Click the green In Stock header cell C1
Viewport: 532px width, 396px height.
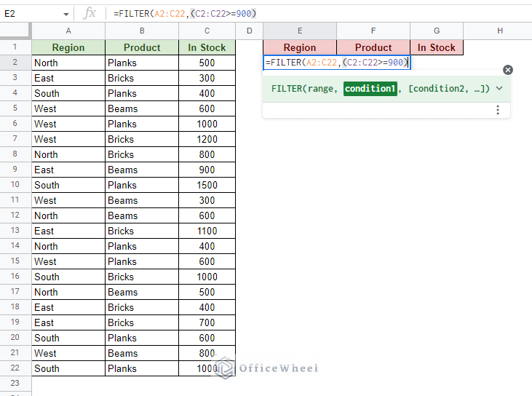pos(207,47)
